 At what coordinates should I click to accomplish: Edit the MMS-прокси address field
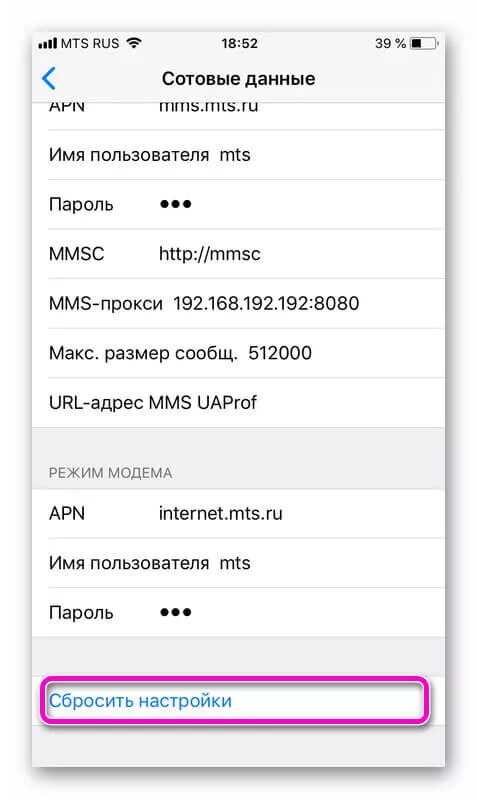pos(238,303)
